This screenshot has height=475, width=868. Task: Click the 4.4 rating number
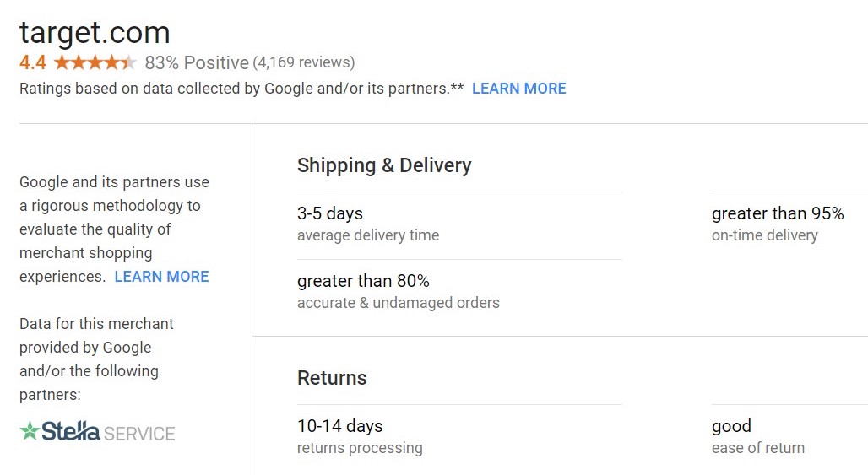(33, 62)
